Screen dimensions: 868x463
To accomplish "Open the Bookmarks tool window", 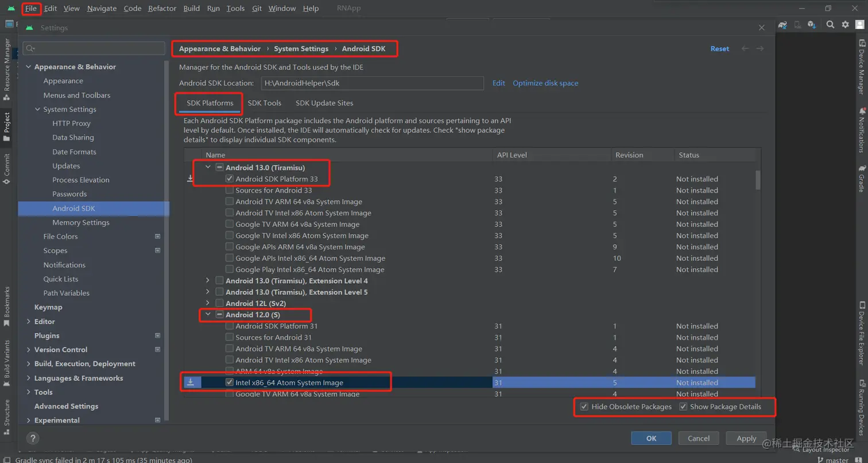I will point(7,306).
